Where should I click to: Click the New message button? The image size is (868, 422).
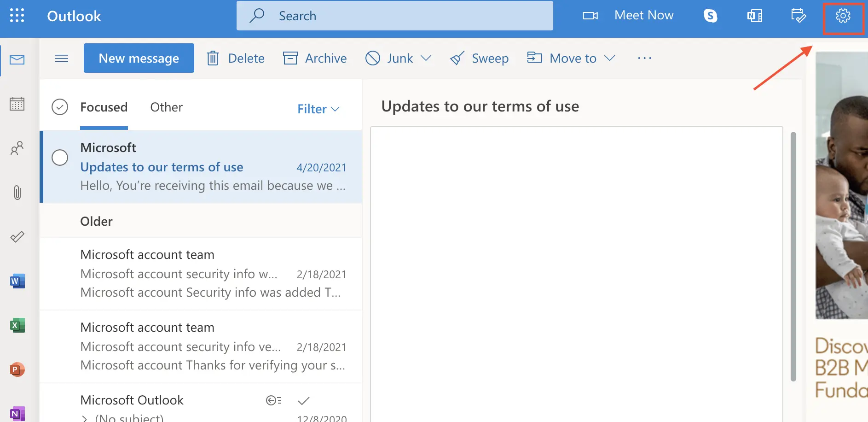tap(139, 58)
